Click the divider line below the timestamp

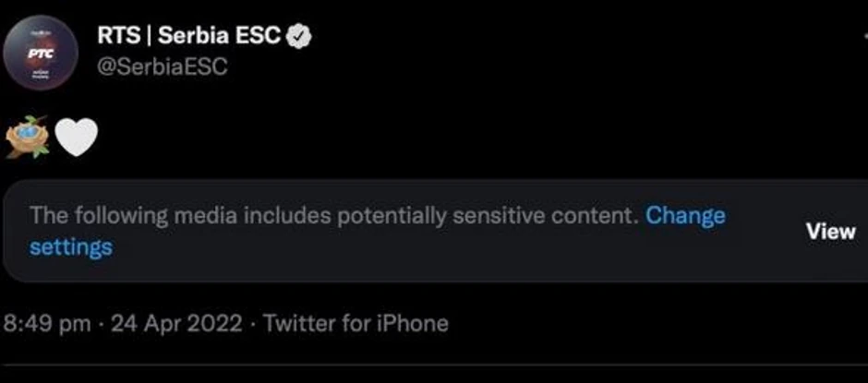click(x=434, y=366)
